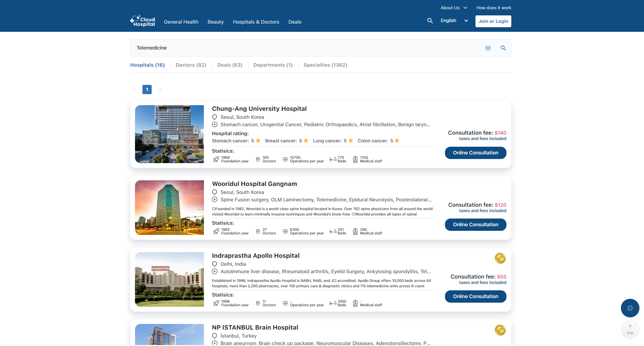Click the Cloud Hospital logo

[142, 21]
